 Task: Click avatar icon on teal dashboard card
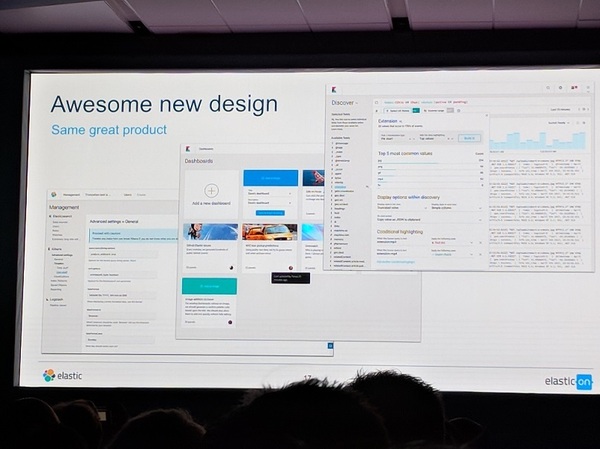pyautogui.click(x=229, y=322)
